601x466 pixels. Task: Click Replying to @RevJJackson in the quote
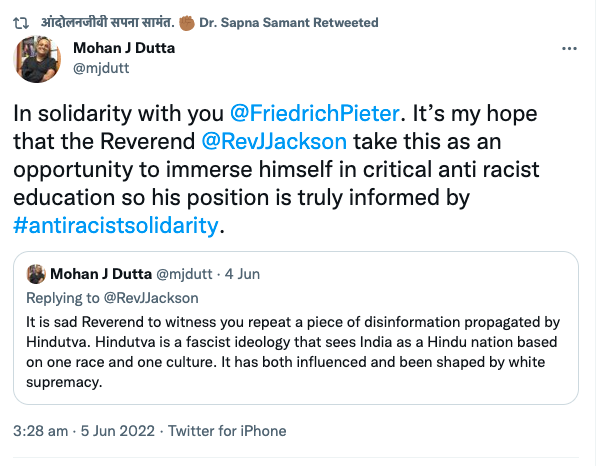pyautogui.click(x=114, y=297)
